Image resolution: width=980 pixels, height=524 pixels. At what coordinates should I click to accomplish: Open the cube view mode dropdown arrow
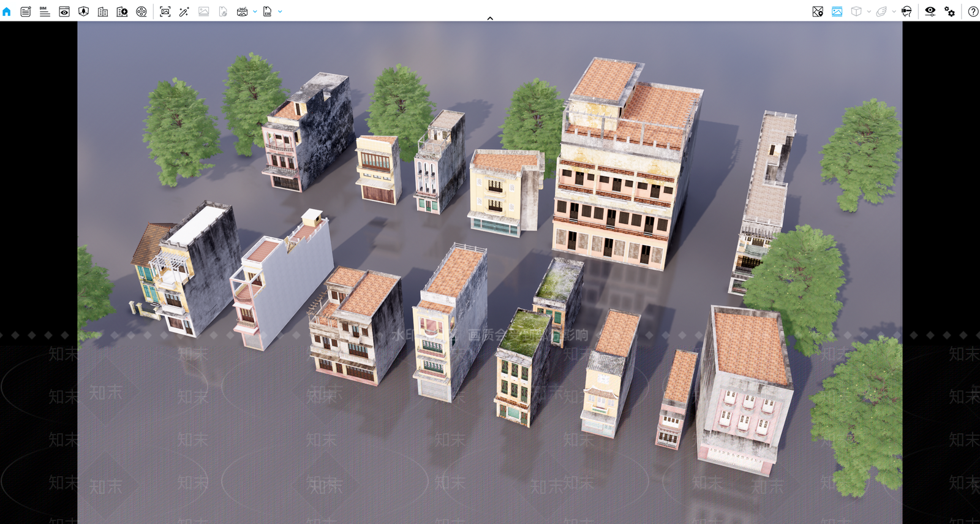(x=869, y=12)
